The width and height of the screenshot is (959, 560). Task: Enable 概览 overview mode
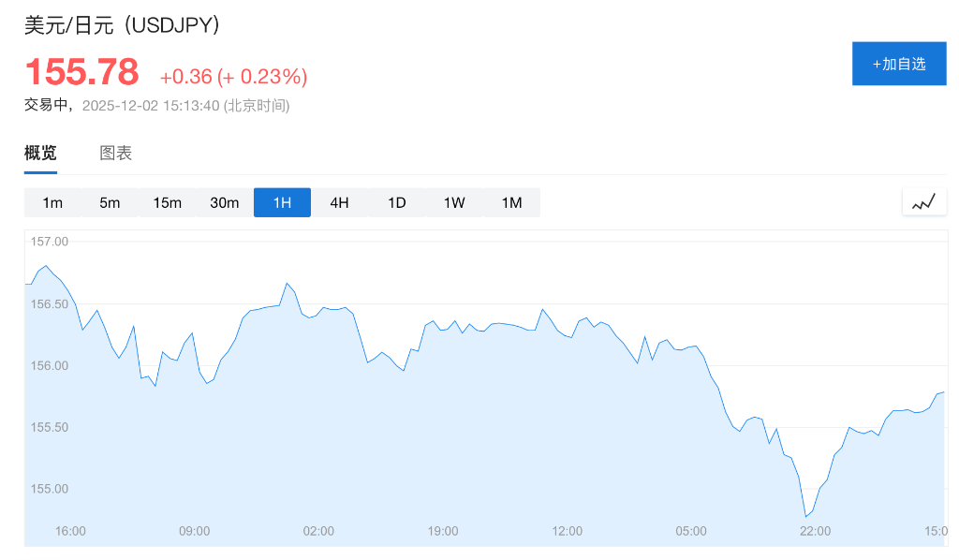(x=39, y=153)
